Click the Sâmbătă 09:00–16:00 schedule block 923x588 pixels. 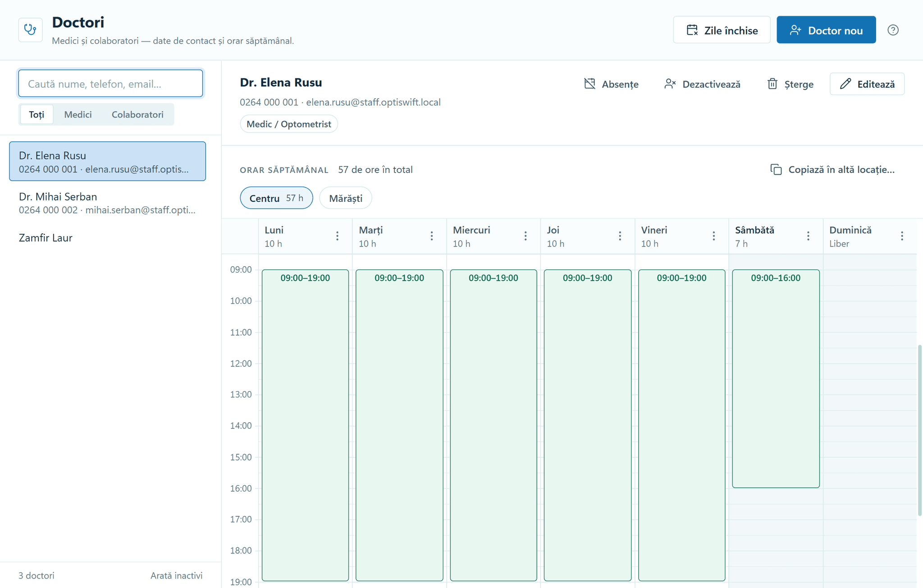[x=776, y=378]
